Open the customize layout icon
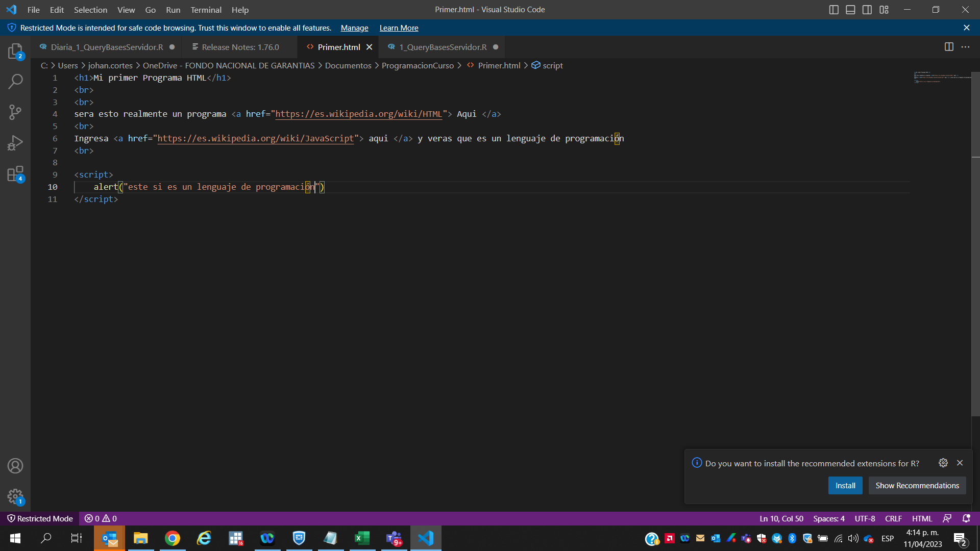The image size is (980, 551). coord(884,10)
